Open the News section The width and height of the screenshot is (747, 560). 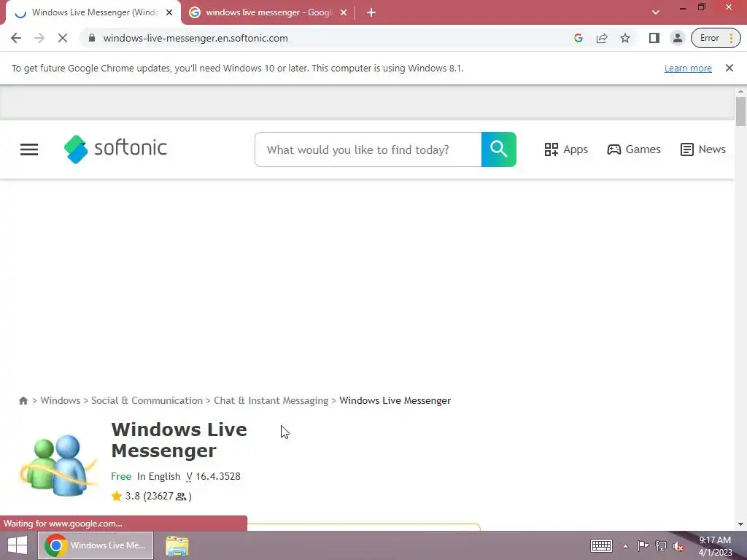pos(703,149)
